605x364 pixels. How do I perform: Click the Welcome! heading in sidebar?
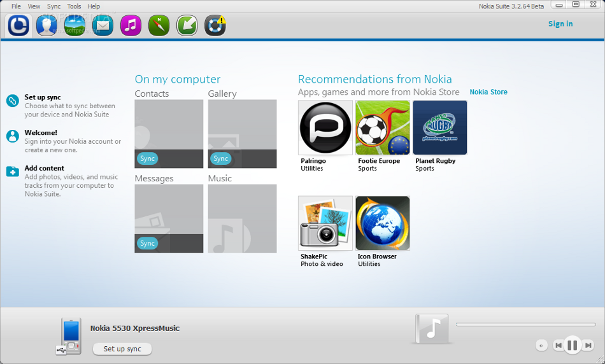41,132
